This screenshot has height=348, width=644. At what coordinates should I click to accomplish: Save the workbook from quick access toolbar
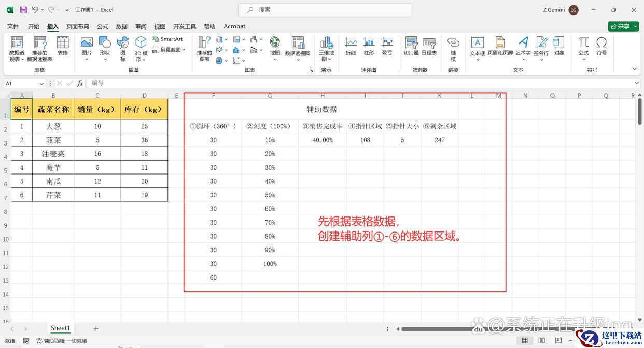pyautogui.click(x=23, y=10)
